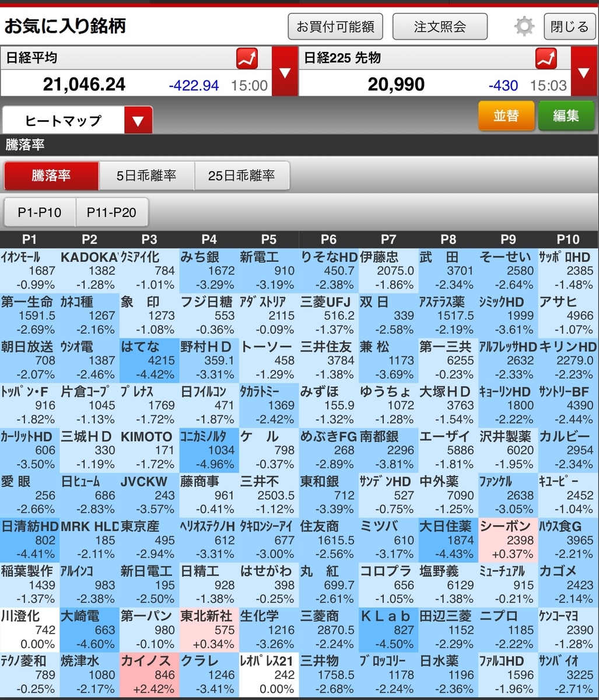Expand the 日経平均 red dropdown arrow

(x=285, y=72)
